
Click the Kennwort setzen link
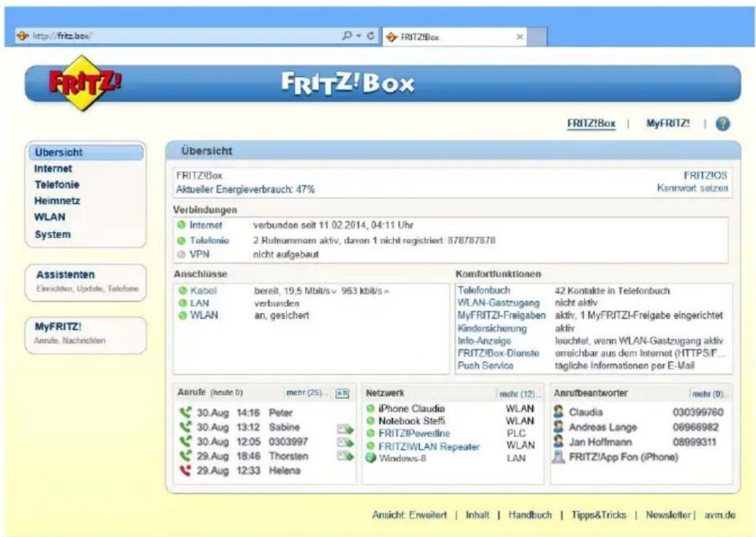(x=692, y=189)
